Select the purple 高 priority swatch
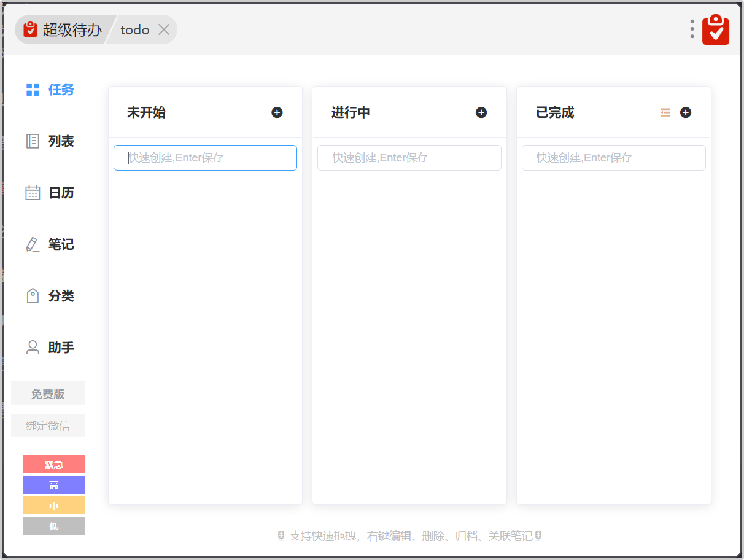744x560 pixels. point(54,485)
